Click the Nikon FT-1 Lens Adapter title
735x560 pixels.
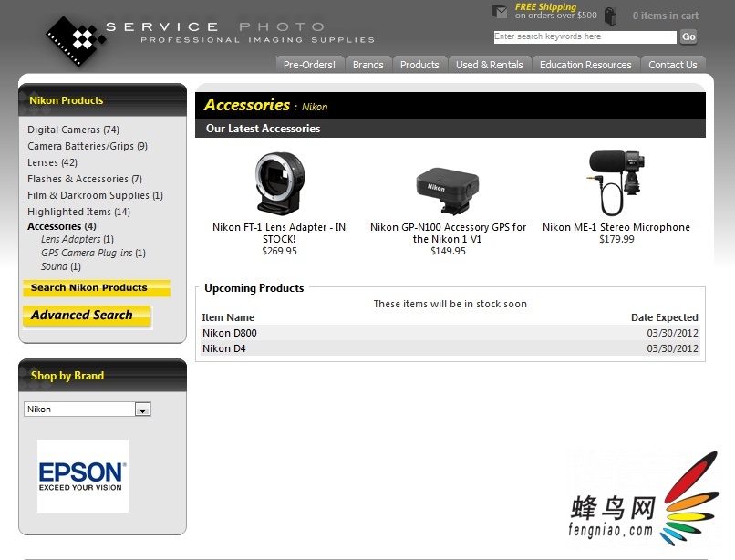[x=279, y=233]
